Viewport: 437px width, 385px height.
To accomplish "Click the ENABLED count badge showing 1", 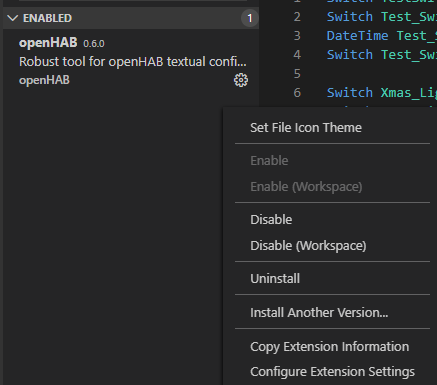I will click(x=250, y=18).
